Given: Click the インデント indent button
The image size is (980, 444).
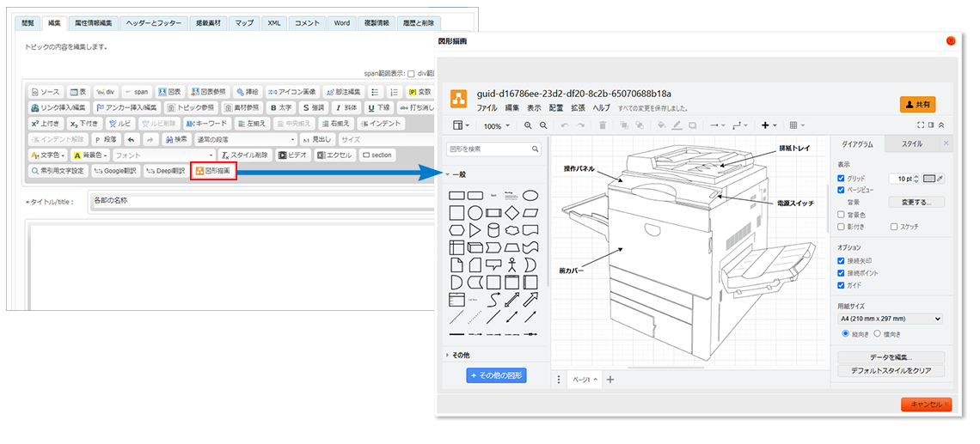Looking at the screenshot, I should pos(381,123).
